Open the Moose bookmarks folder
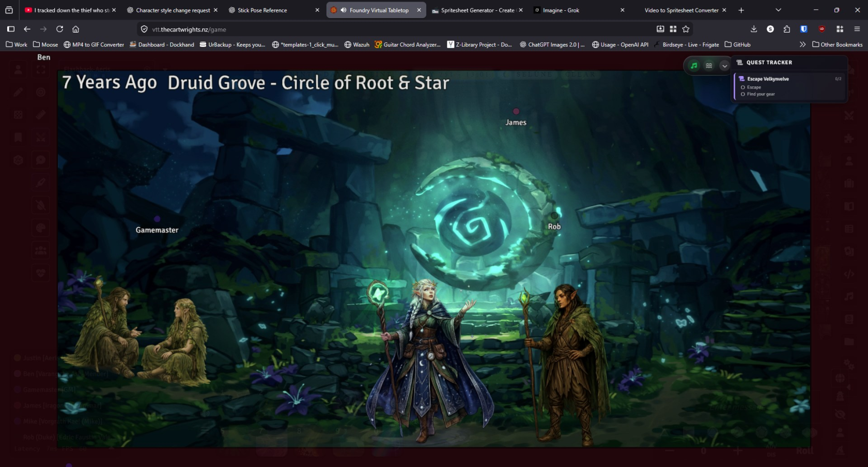The height and width of the screenshot is (467, 868). [x=45, y=44]
